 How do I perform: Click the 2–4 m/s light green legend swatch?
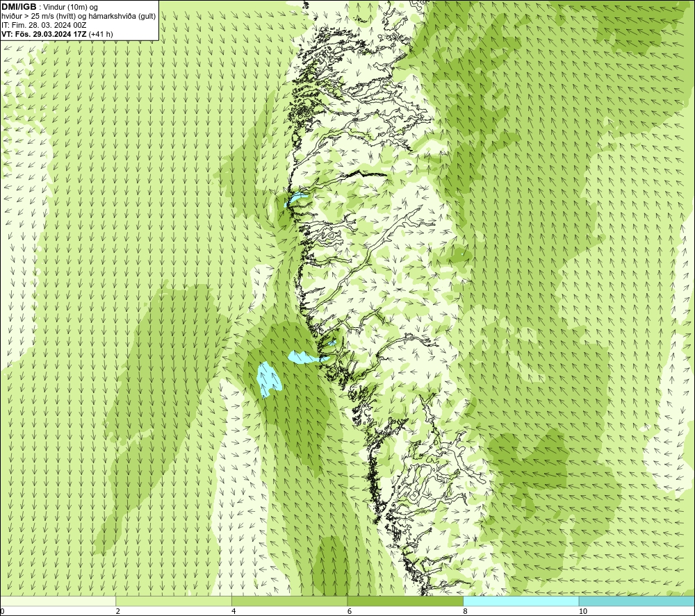[174, 601]
